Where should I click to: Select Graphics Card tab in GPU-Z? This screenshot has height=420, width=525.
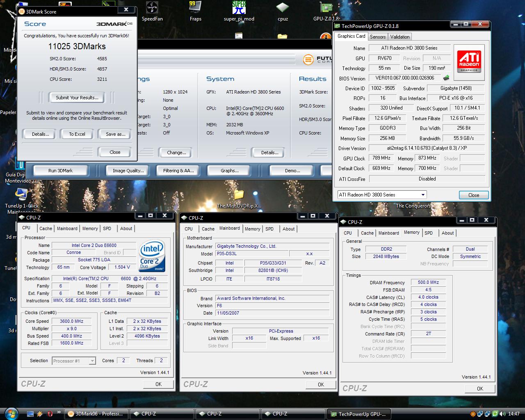point(351,36)
